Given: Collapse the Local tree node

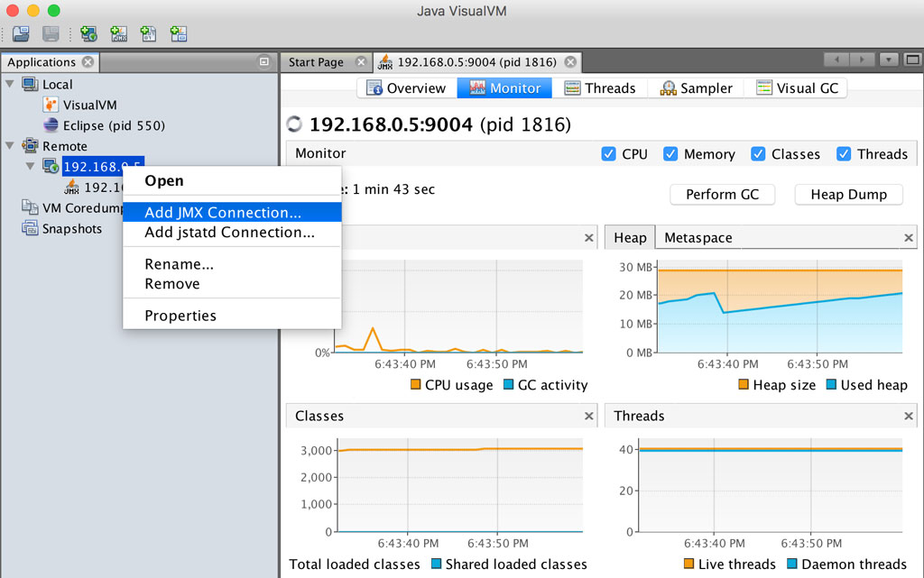Looking at the screenshot, I should pos(9,84).
